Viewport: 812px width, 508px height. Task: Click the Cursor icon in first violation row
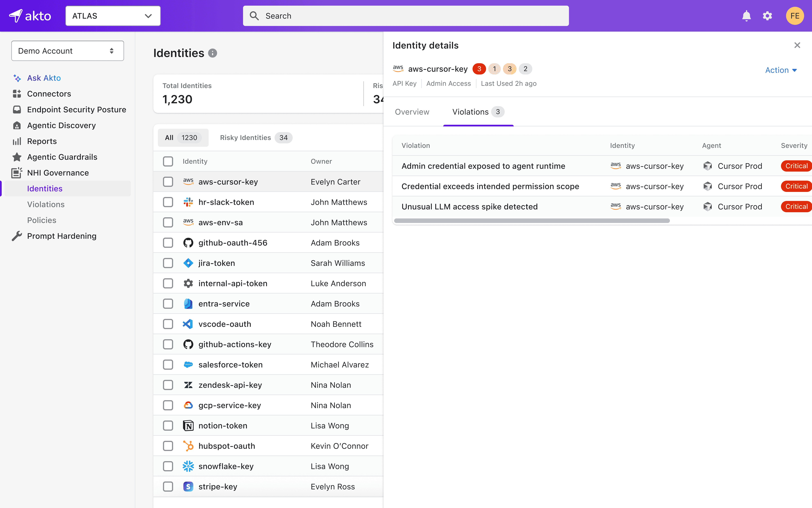708,166
